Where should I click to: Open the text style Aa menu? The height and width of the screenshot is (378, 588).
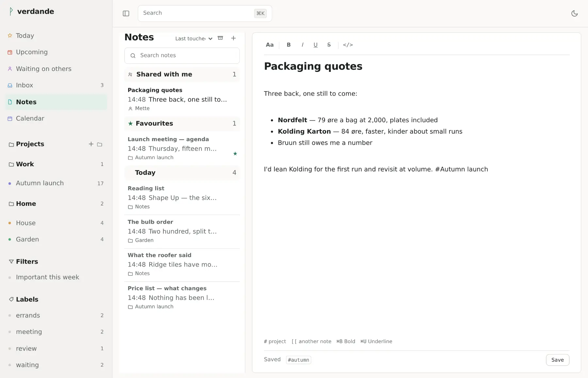[270, 45]
